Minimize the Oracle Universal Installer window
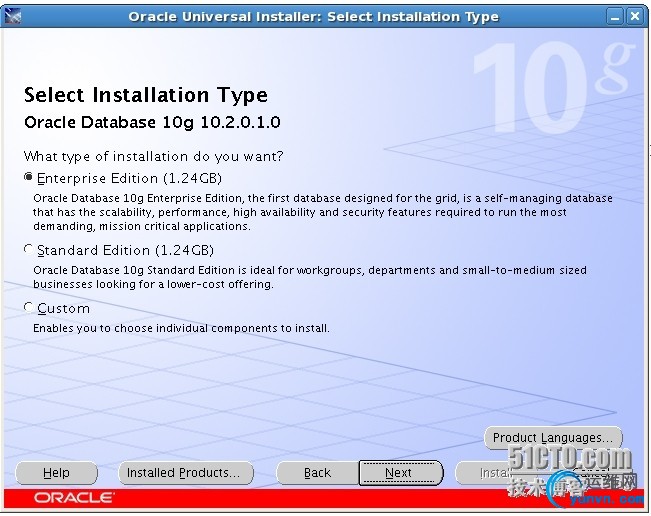 pos(615,17)
